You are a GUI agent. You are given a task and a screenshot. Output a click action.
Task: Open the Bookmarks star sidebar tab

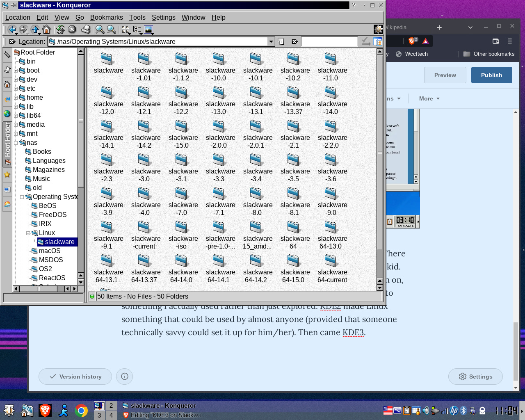click(x=7, y=175)
